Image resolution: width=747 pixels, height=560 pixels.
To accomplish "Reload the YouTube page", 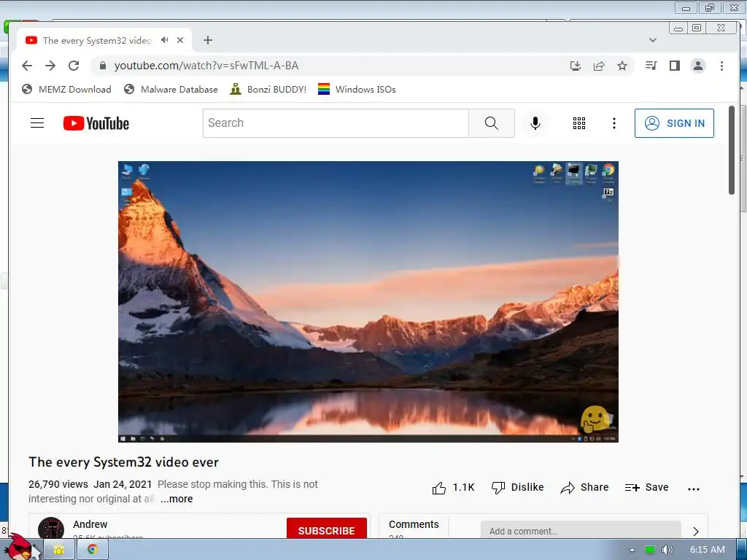I will click(74, 66).
